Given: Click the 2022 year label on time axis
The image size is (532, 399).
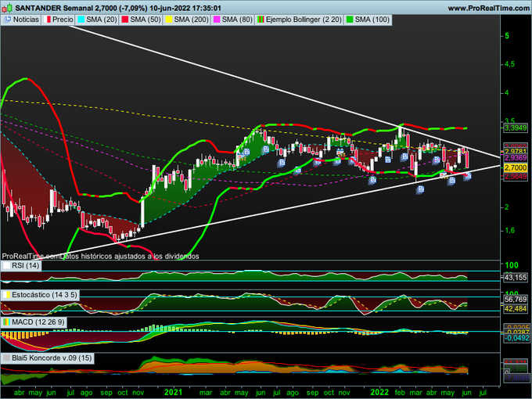Looking at the screenshot, I should tap(379, 393).
